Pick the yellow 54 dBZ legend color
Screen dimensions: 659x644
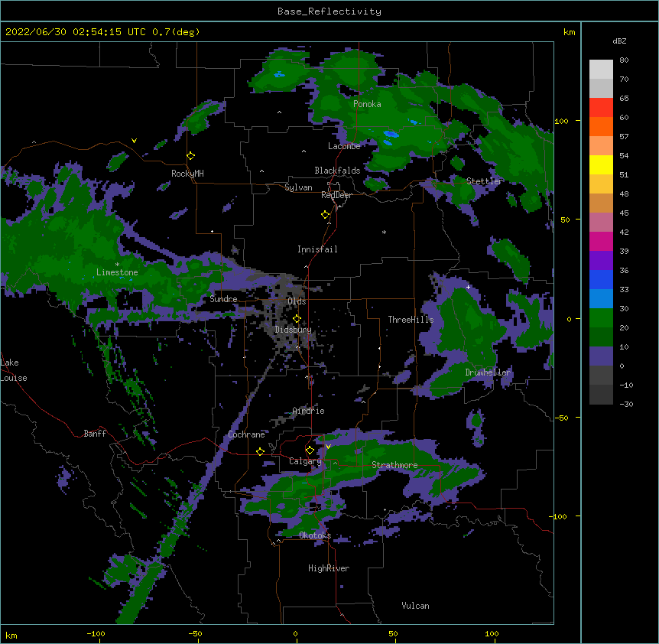point(601,164)
